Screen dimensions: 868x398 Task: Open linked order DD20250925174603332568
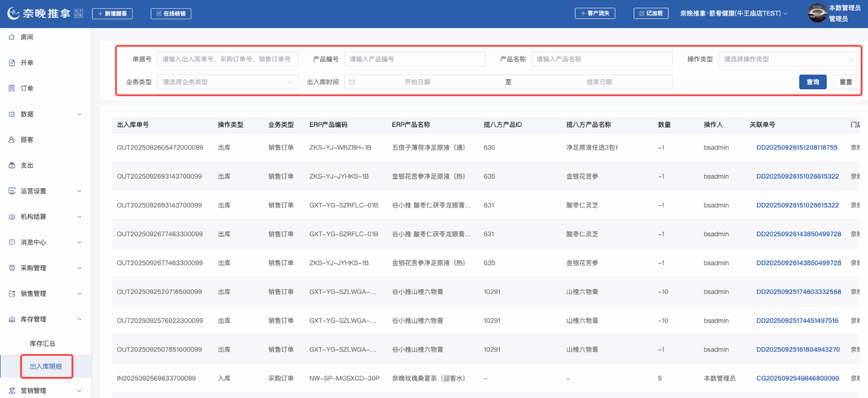coord(799,291)
